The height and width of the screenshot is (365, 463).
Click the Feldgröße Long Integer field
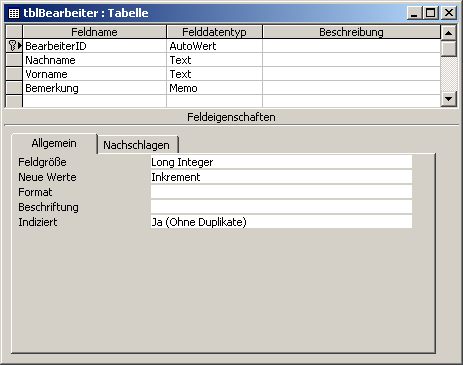point(281,162)
